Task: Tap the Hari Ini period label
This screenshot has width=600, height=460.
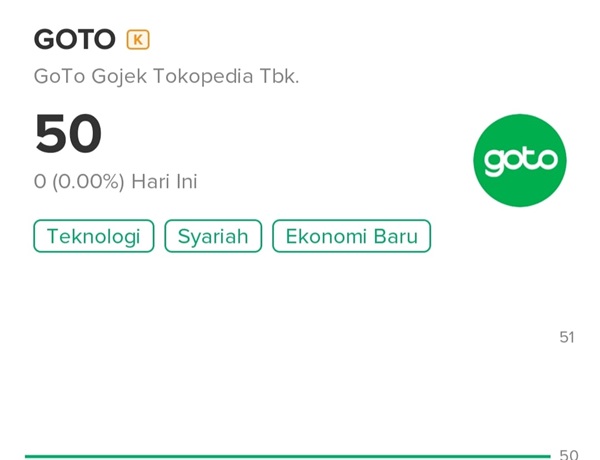Action: (x=165, y=181)
